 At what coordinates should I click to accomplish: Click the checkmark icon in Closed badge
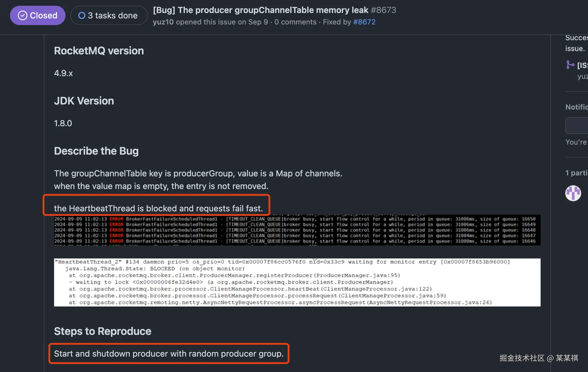tap(23, 15)
